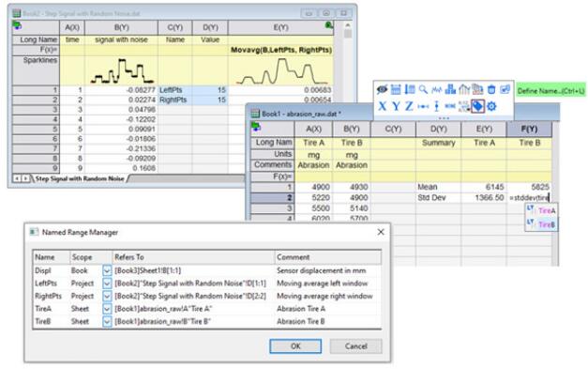
Task: Click OK in Named Range Manager
Action: point(295,346)
